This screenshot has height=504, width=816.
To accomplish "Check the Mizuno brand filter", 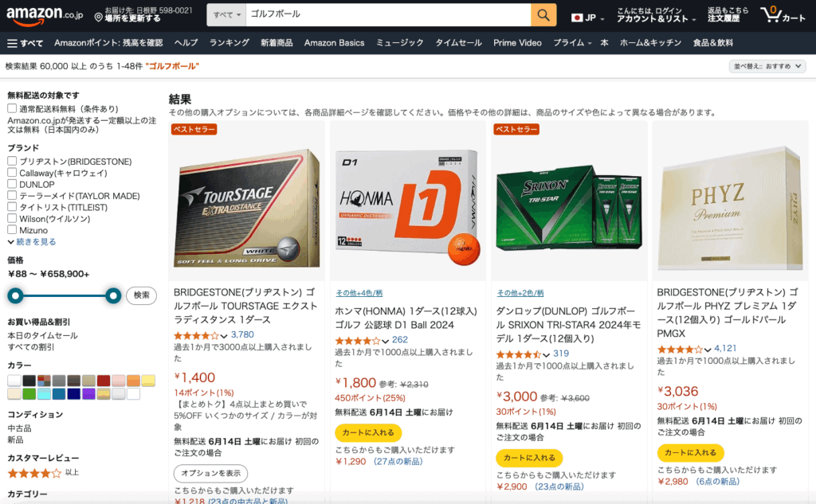I will coord(11,230).
